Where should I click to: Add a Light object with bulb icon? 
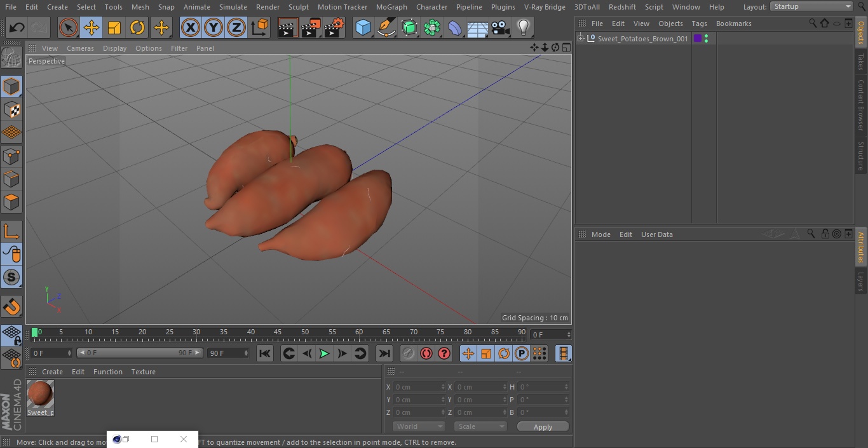[x=523, y=27]
